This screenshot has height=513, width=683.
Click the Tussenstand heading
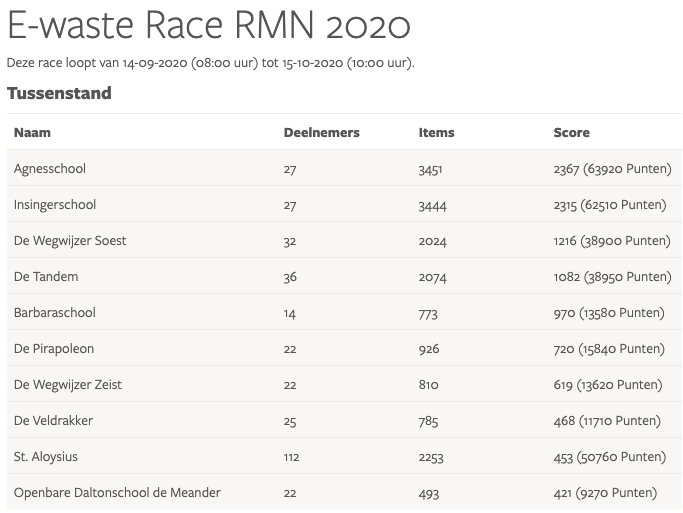click(x=59, y=94)
